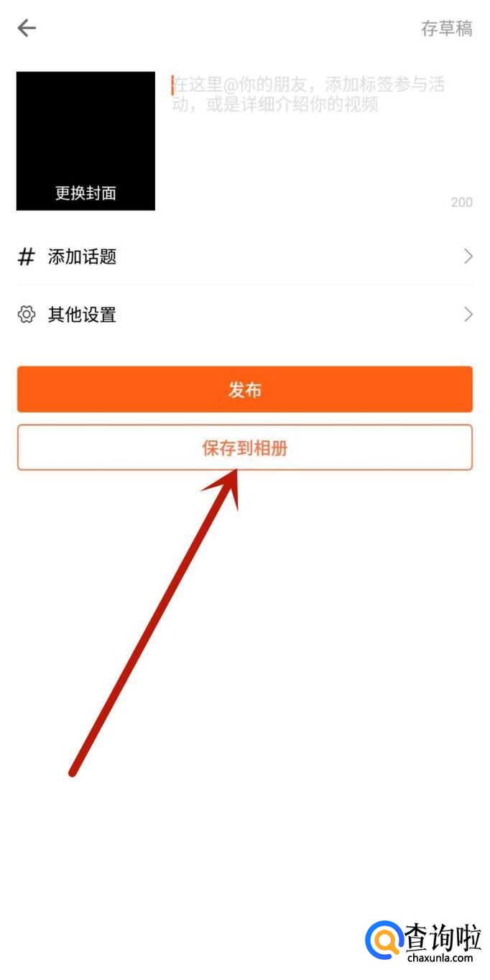Save the post via 存草稿

[x=446, y=28]
